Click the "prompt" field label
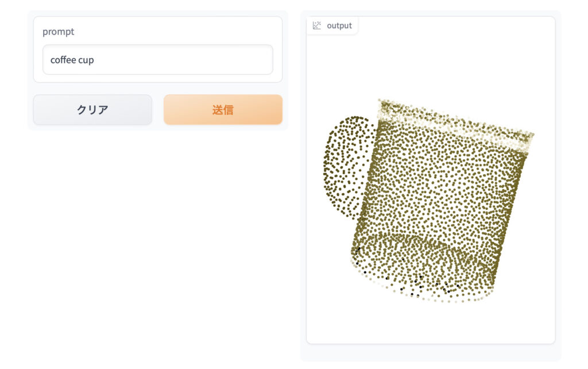This screenshot has width=588, height=369. tap(58, 32)
